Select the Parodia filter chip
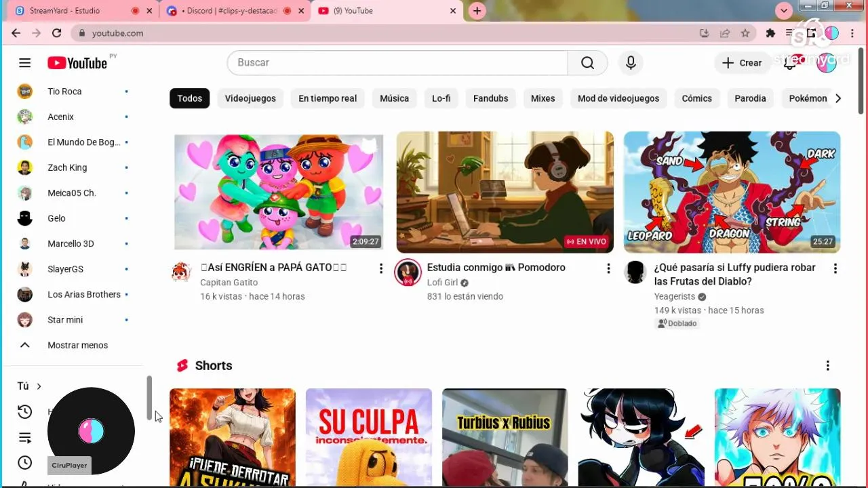This screenshot has width=868, height=488. (x=750, y=98)
